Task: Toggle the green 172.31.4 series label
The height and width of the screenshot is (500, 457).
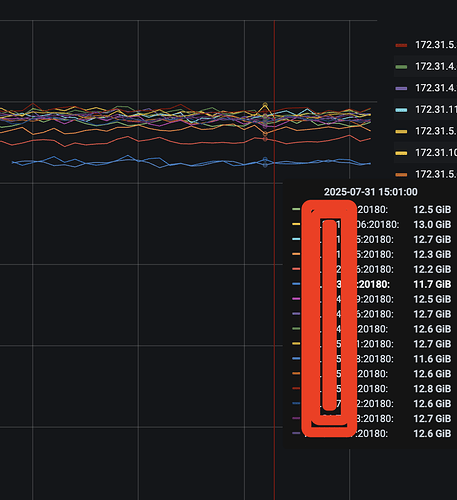Action: pyautogui.click(x=436, y=66)
